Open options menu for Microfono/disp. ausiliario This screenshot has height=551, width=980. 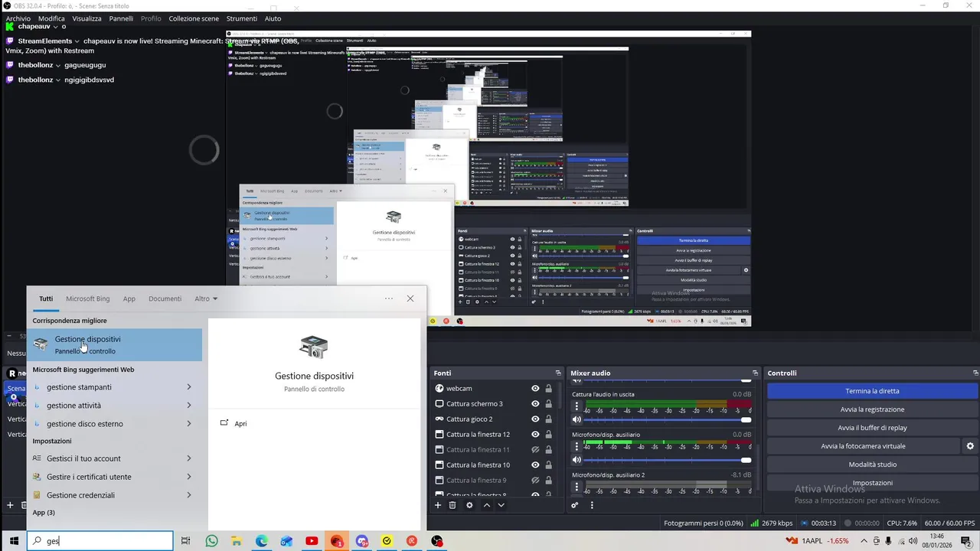click(x=577, y=446)
